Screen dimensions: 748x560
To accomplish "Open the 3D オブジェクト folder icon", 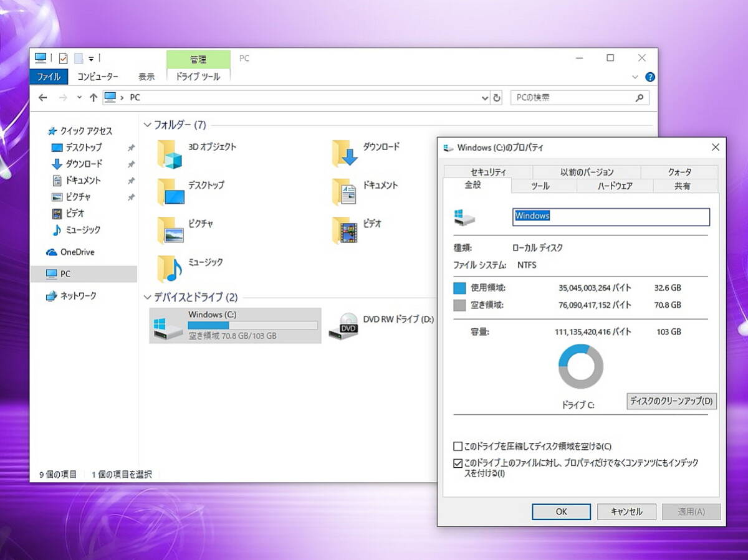I will click(x=170, y=154).
